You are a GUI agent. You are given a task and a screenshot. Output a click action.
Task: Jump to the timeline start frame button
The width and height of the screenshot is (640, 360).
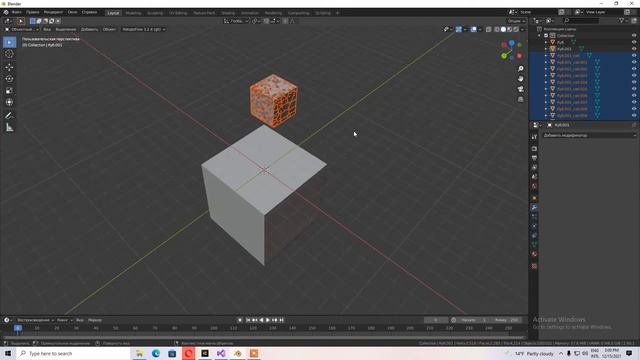[248, 320]
